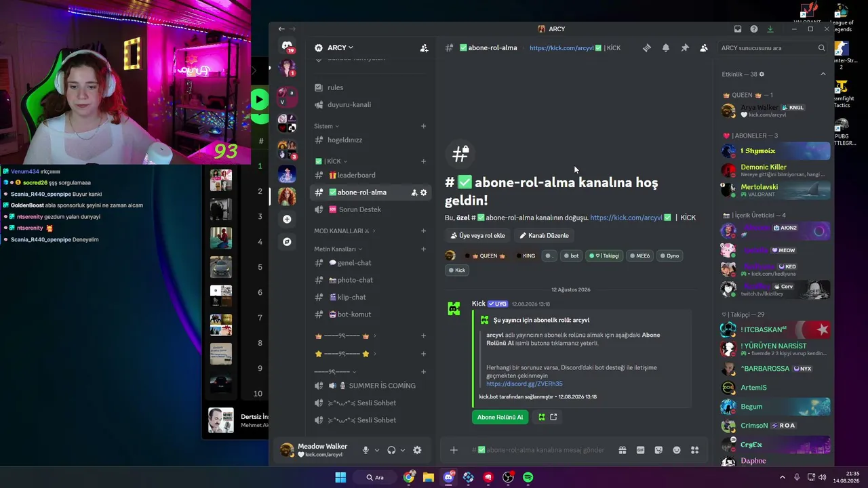Collapse the KİCK channel category
This screenshot has height=488, width=868.
[x=331, y=161]
